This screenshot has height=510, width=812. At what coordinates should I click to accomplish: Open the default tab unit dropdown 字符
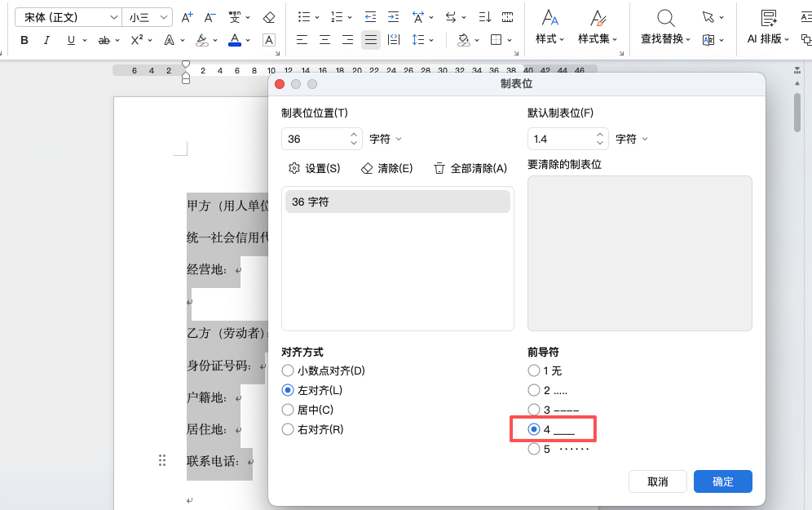631,139
